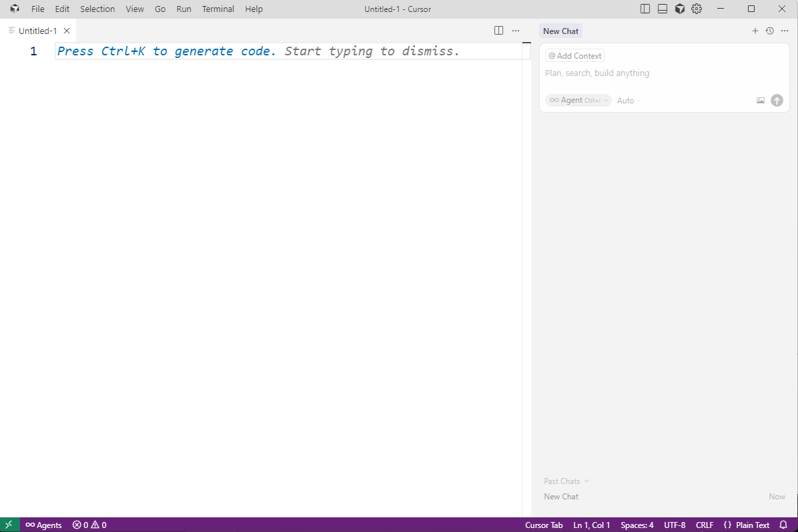Image resolution: width=798 pixels, height=532 pixels.
Task: Click the Add Context button
Action: point(574,55)
